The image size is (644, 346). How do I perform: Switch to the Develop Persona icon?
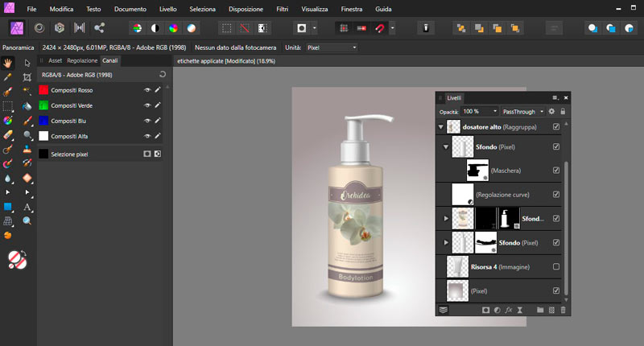pyautogui.click(x=60, y=28)
